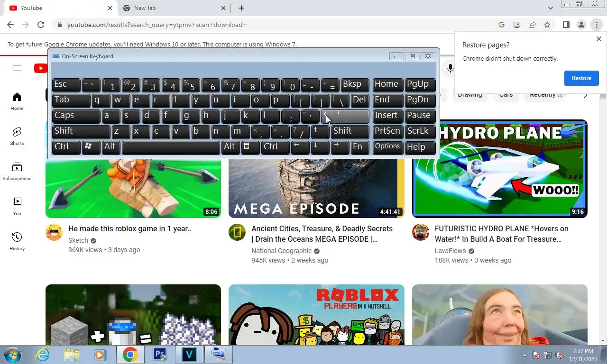
Task: Open video 'He made this roblox game in 1 year..'
Action: pos(130,228)
